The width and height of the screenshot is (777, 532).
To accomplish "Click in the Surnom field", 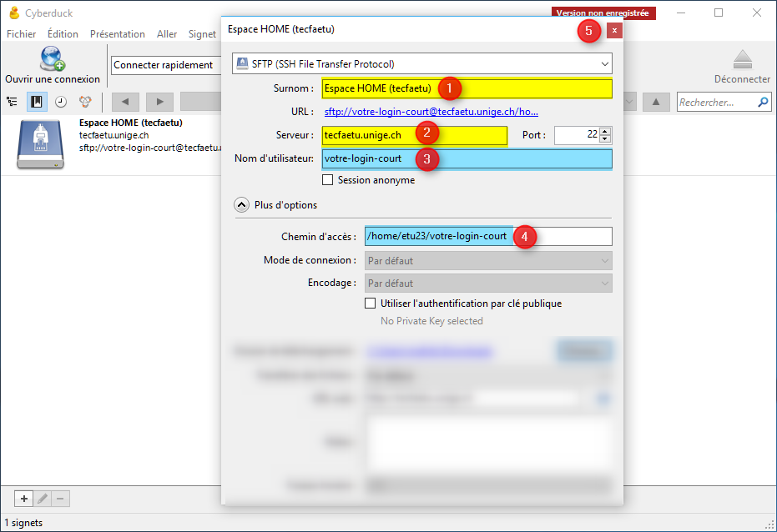I will [x=467, y=88].
